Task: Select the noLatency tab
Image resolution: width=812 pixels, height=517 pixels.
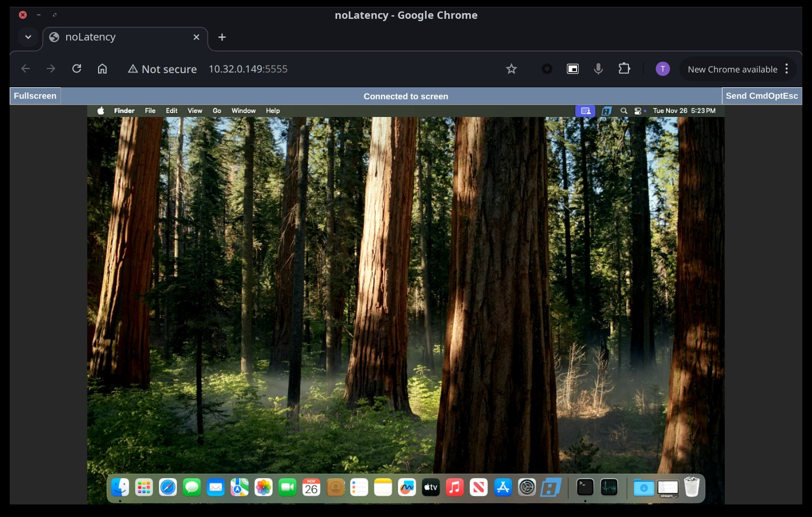Action: (x=125, y=37)
